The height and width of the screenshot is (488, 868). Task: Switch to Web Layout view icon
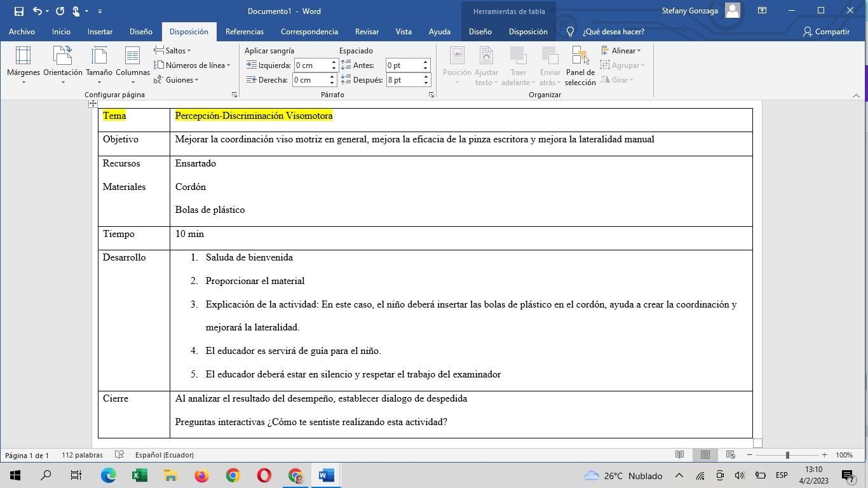(x=731, y=455)
